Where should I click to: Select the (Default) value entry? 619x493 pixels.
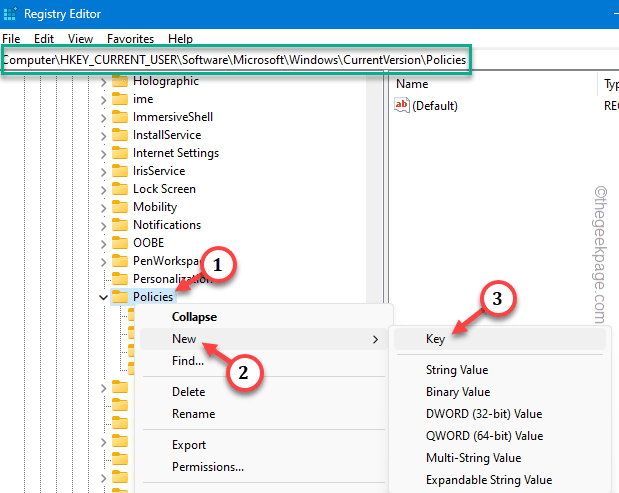435,106
